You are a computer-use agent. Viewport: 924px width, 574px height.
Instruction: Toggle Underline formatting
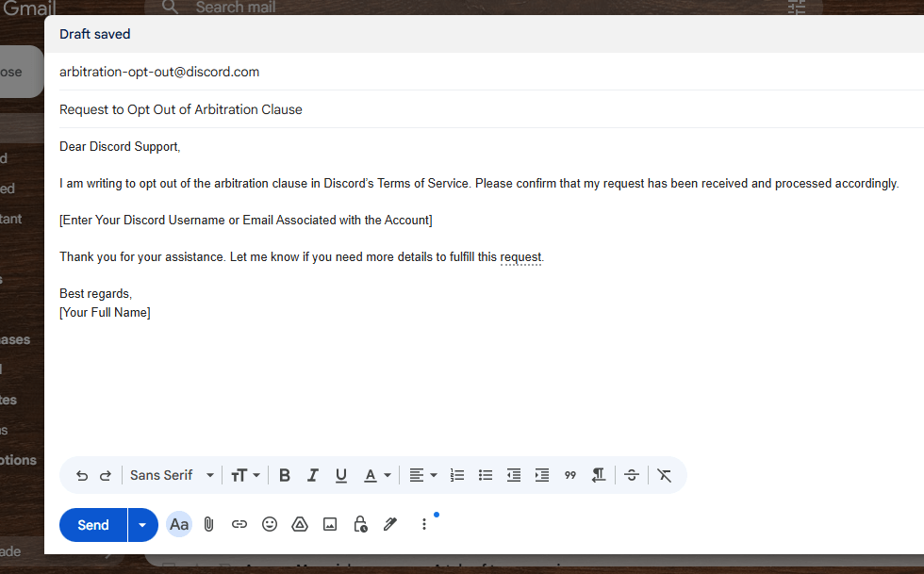340,476
